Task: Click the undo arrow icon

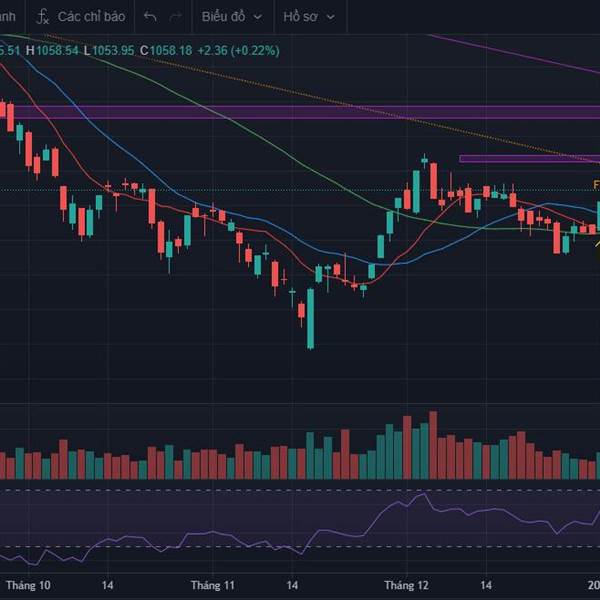Action: (150, 16)
